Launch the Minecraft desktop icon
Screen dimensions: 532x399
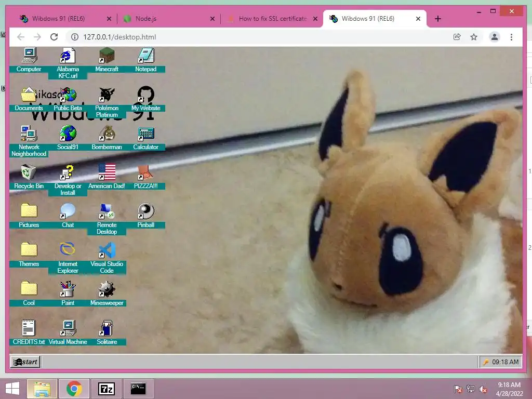[107, 60]
